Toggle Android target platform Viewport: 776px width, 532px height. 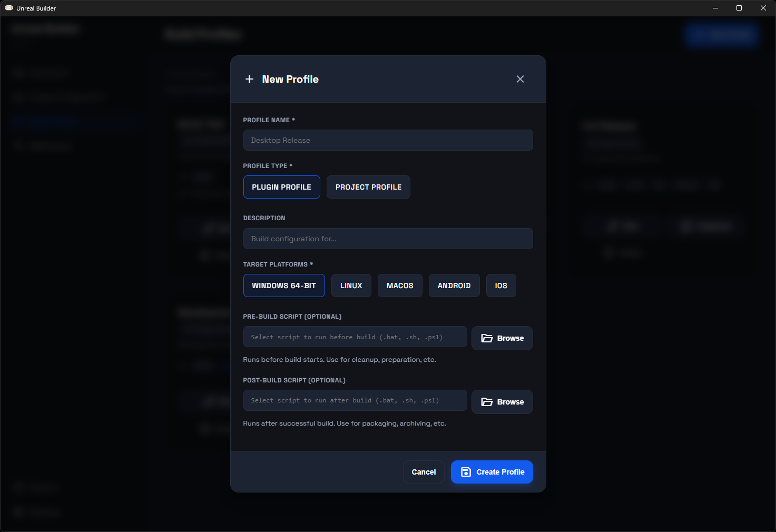click(454, 285)
